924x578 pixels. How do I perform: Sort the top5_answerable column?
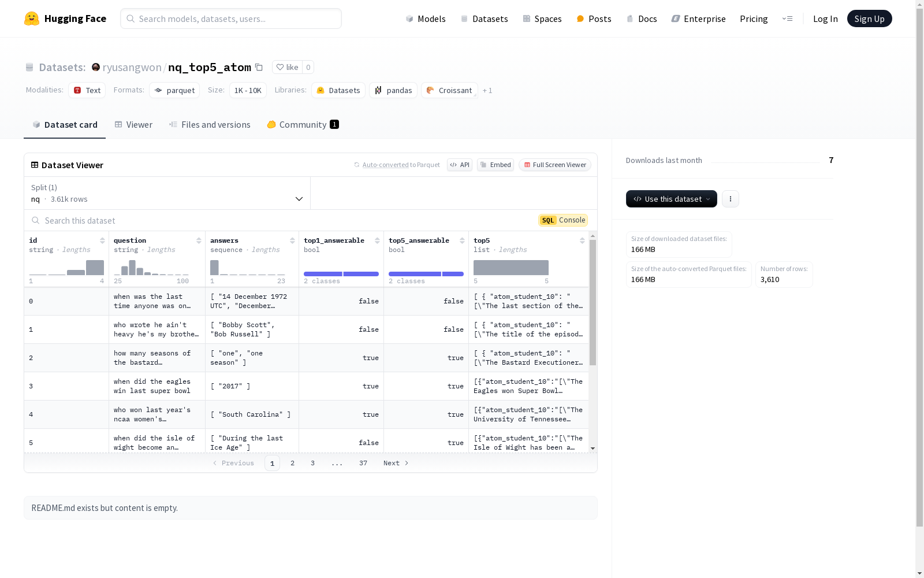click(x=462, y=240)
